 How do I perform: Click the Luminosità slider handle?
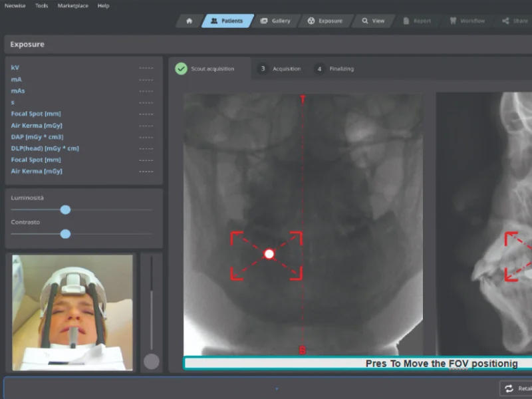coord(65,209)
